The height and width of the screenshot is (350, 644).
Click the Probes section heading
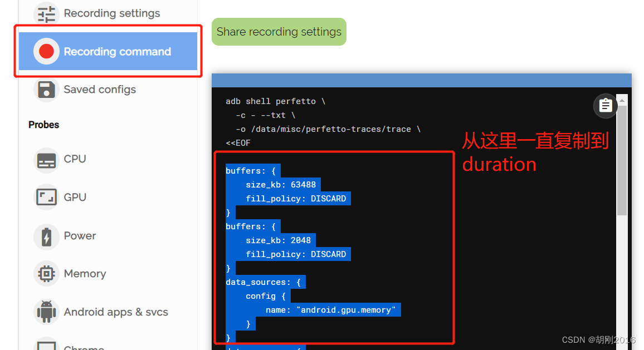pos(44,125)
